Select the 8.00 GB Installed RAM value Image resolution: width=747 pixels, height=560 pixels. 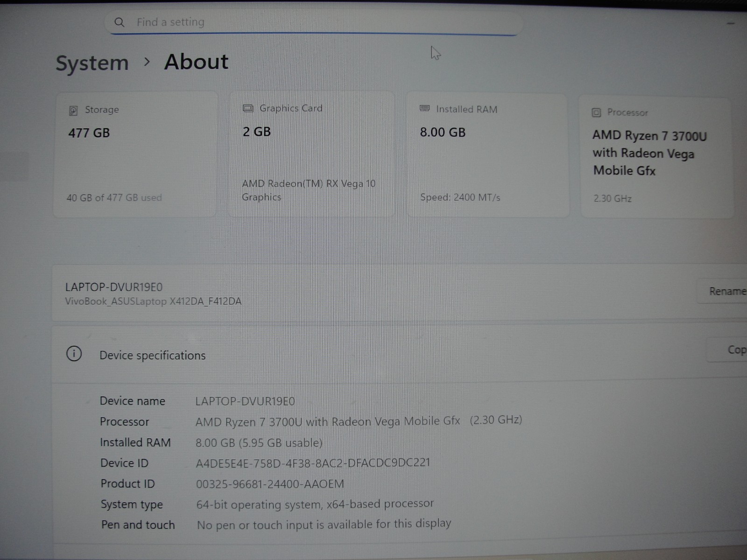click(443, 132)
